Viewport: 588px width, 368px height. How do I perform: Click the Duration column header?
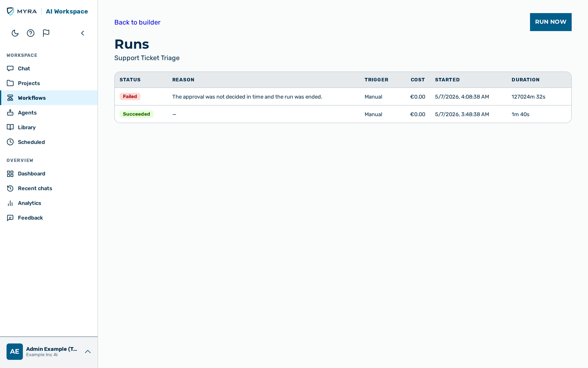coord(525,80)
